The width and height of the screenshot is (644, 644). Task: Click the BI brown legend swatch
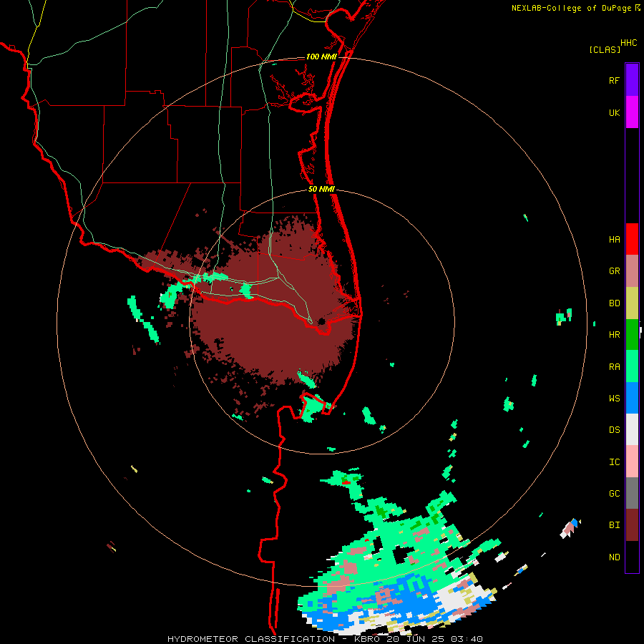click(x=632, y=525)
